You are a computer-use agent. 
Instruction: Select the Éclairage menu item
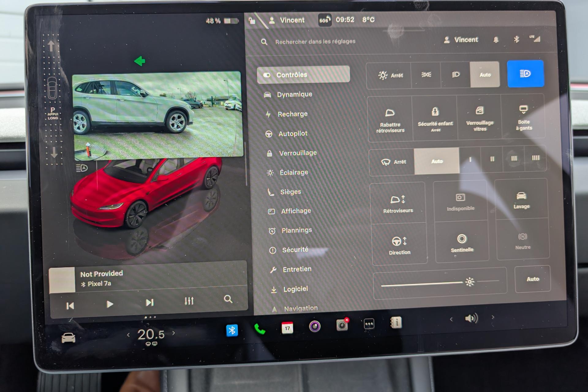point(293,172)
